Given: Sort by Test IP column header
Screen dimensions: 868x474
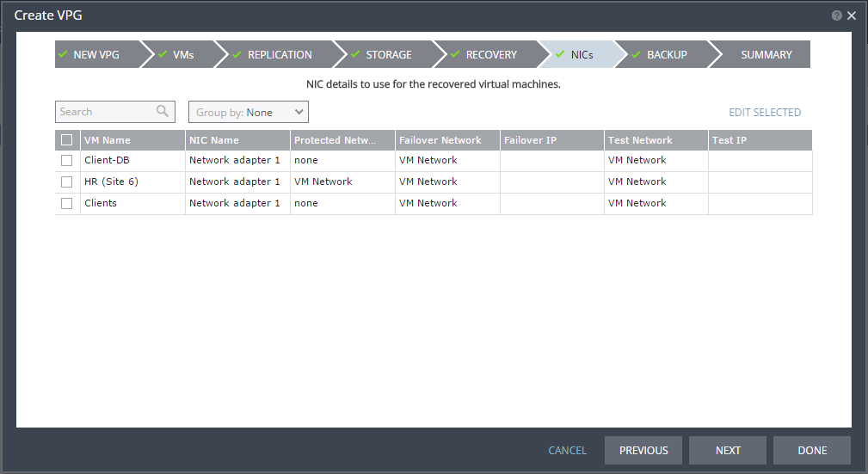Looking at the screenshot, I should (760, 140).
